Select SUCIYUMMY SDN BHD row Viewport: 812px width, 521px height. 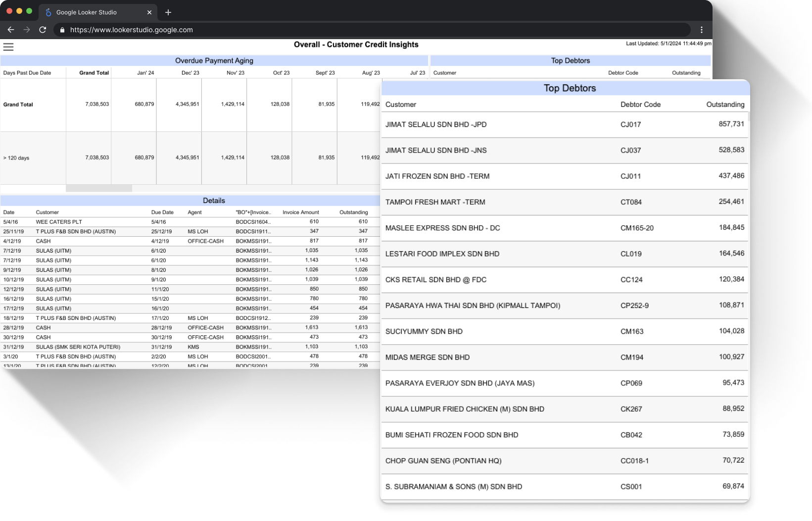(x=564, y=331)
